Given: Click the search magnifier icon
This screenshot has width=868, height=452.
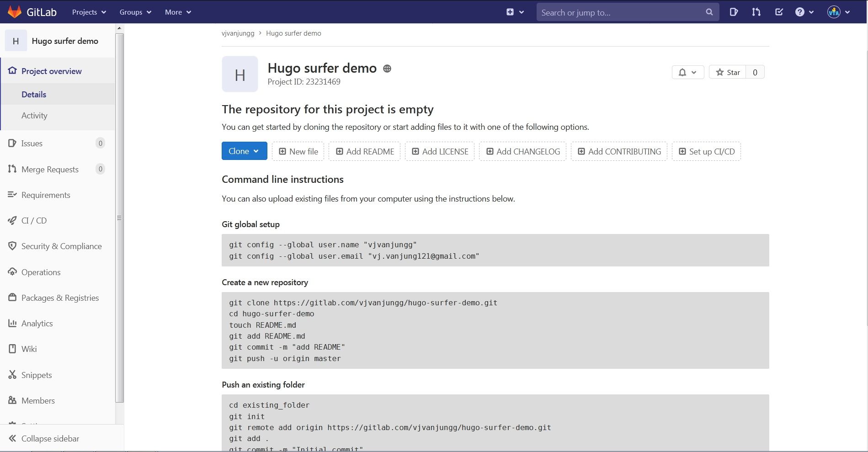Looking at the screenshot, I should 709,12.
